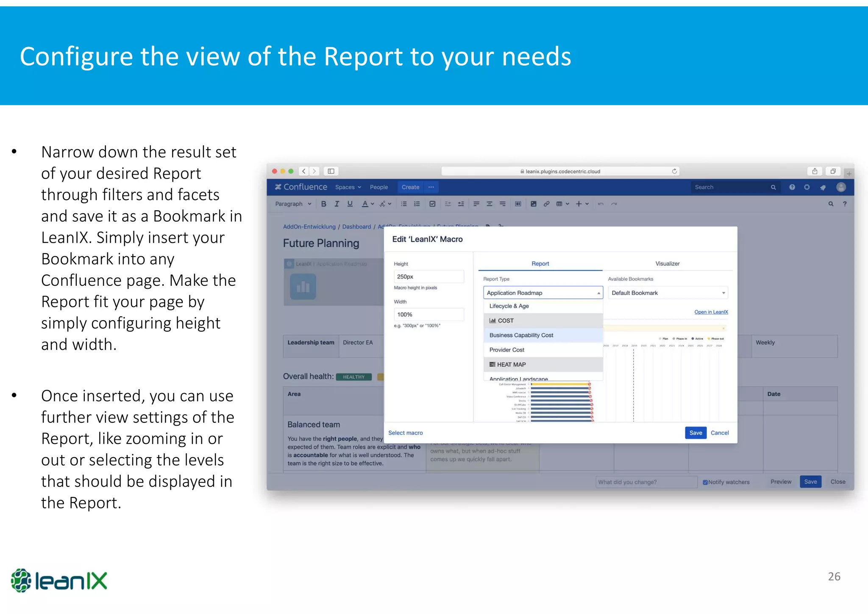Click the Safari back navigation arrow
This screenshot has width=868, height=614.
pos(303,171)
